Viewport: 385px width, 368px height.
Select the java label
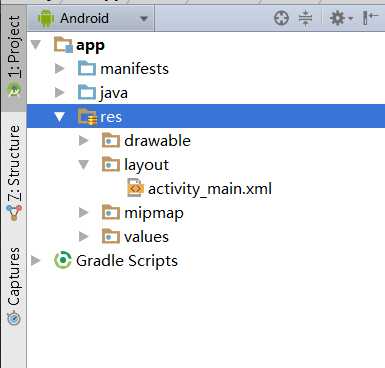[x=113, y=93]
